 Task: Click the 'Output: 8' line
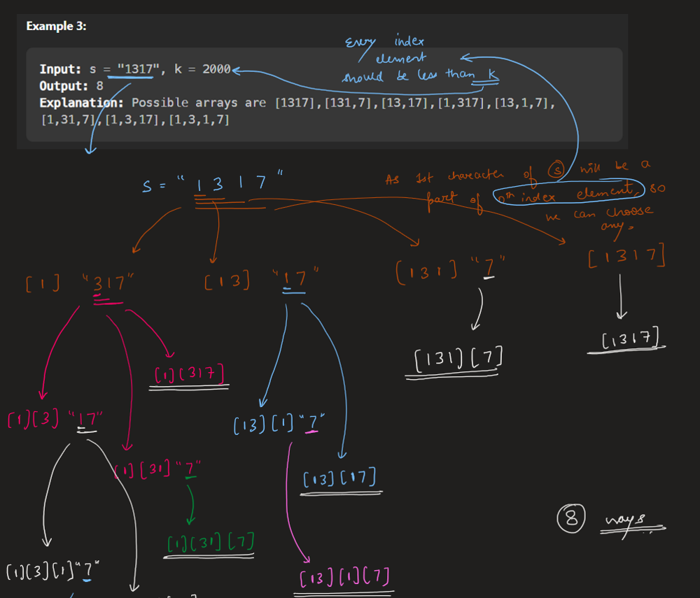[x=71, y=86]
